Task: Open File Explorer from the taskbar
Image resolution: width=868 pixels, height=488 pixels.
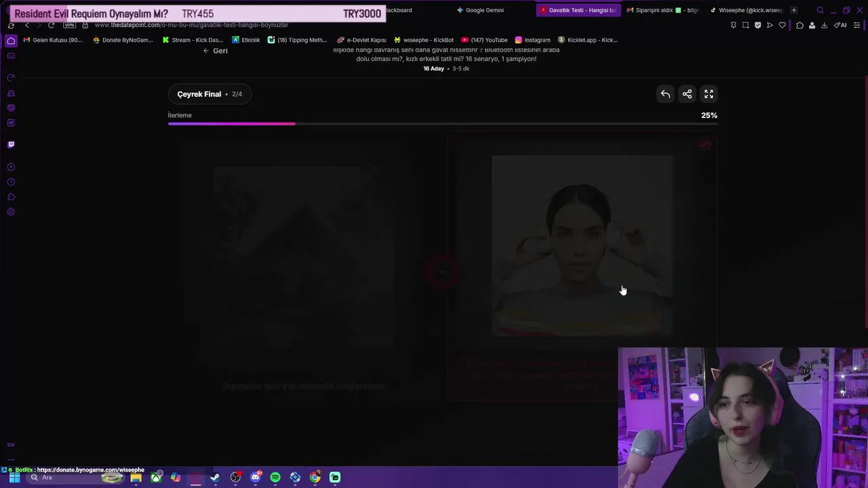Action: click(136, 477)
